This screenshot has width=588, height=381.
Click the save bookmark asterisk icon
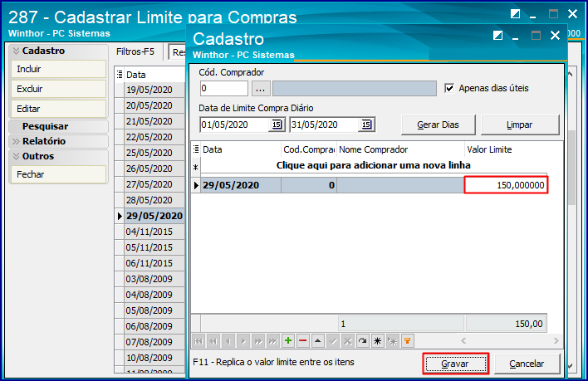(378, 341)
